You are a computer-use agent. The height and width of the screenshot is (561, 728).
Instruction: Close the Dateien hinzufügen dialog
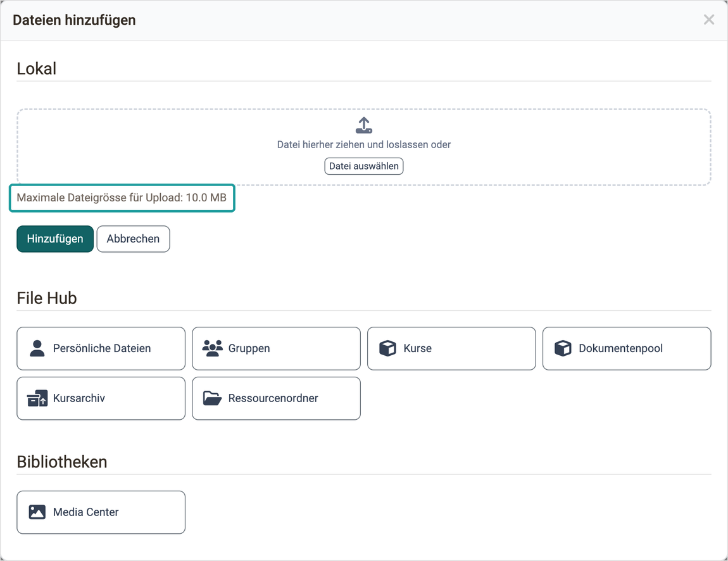pos(709,20)
